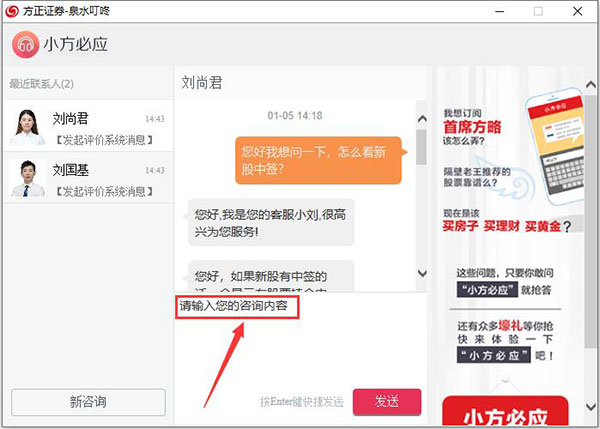Click 刘国基's avatar photo
Screen dimensions: 600x429
tap(28, 178)
